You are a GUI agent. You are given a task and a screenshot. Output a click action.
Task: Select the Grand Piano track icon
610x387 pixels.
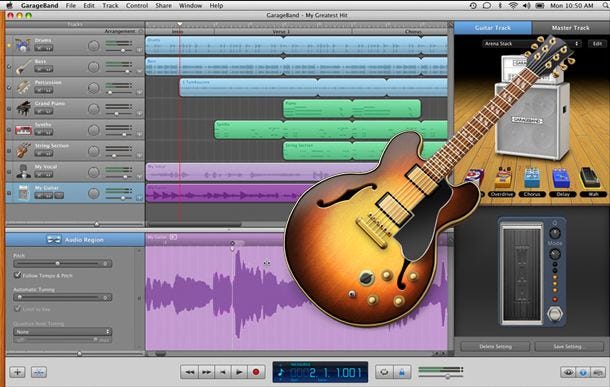coord(23,109)
